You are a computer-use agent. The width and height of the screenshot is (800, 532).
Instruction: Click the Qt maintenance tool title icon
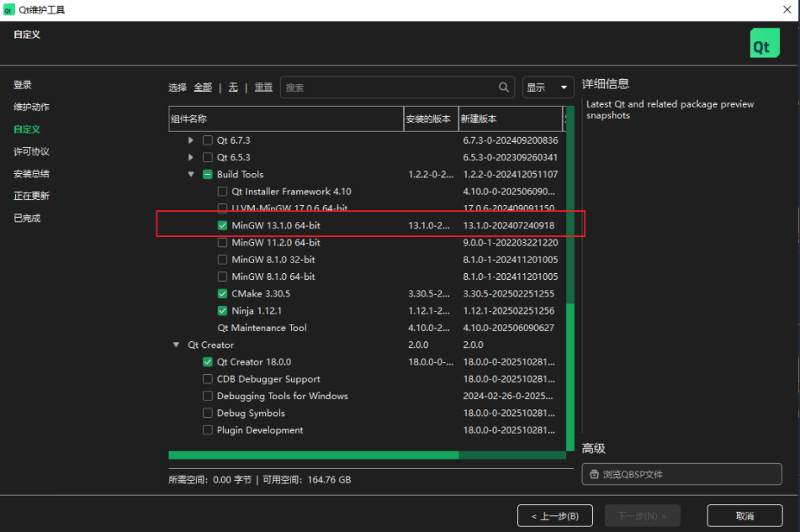pos(8,10)
